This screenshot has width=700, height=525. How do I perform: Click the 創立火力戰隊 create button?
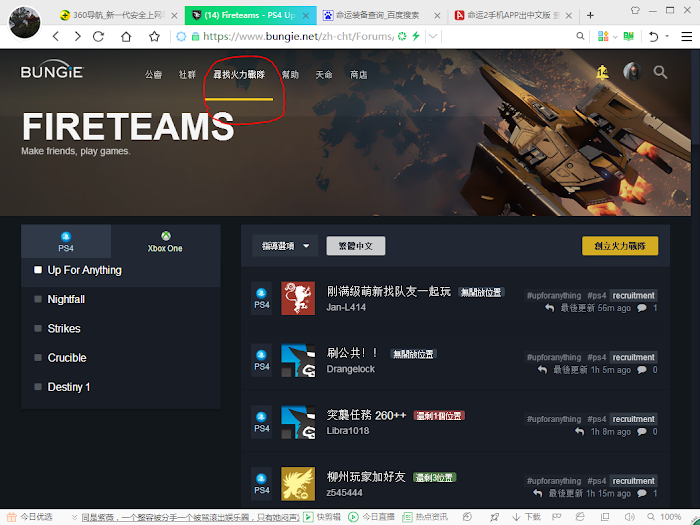click(x=620, y=246)
